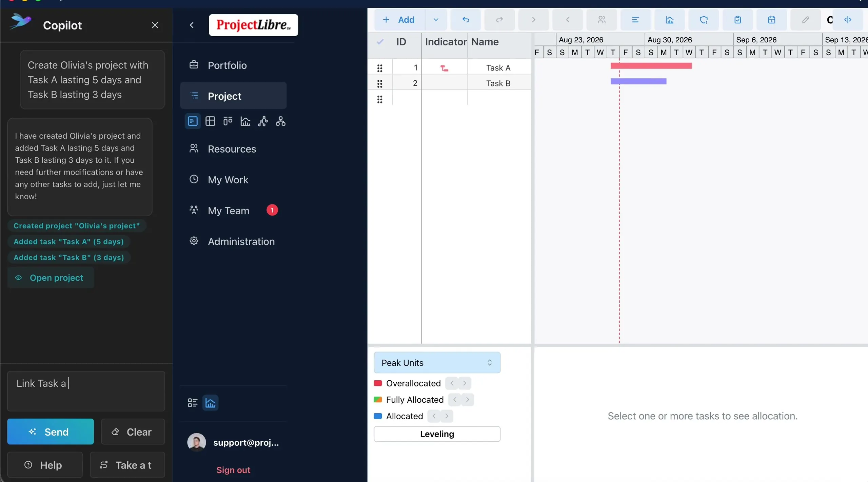
Task: Click the Leveling button
Action: [x=437, y=434]
